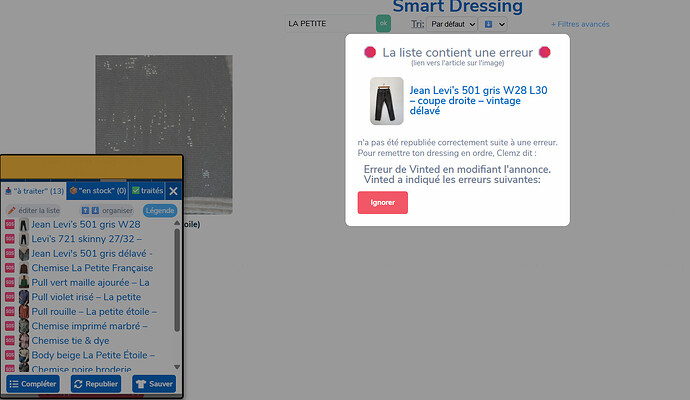Click the list scrollbar up arrow

[177, 223]
